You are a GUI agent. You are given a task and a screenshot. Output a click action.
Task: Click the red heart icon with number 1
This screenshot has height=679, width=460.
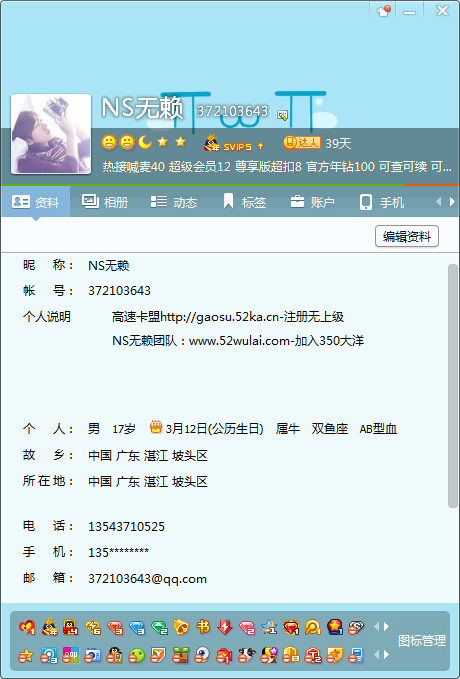(x=27, y=627)
